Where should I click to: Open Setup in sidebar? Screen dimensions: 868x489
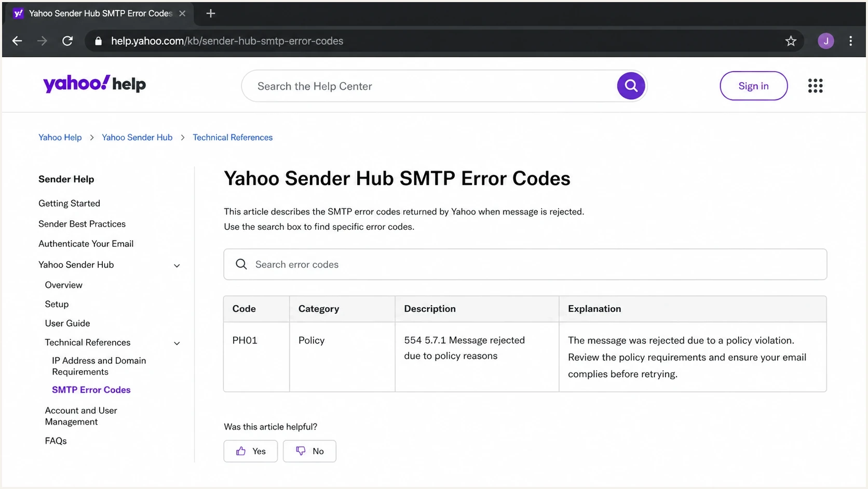[x=57, y=304]
